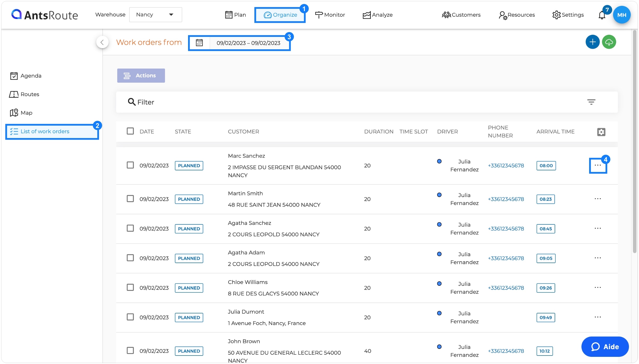Image resolution: width=639 pixels, height=364 pixels.
Task: Click the DATE column header
Action: (147, 132)
